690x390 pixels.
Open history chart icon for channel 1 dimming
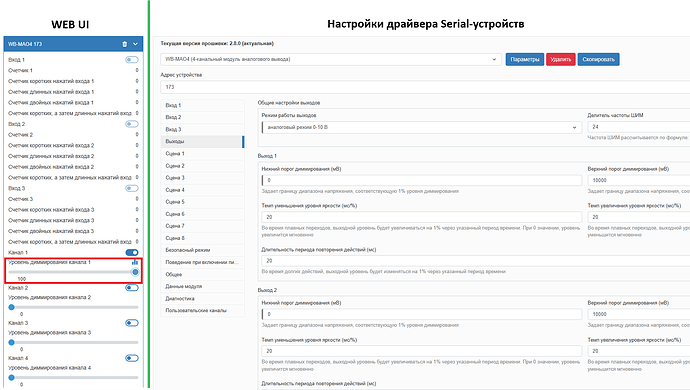pyautogui.click(x=135, y=262)
